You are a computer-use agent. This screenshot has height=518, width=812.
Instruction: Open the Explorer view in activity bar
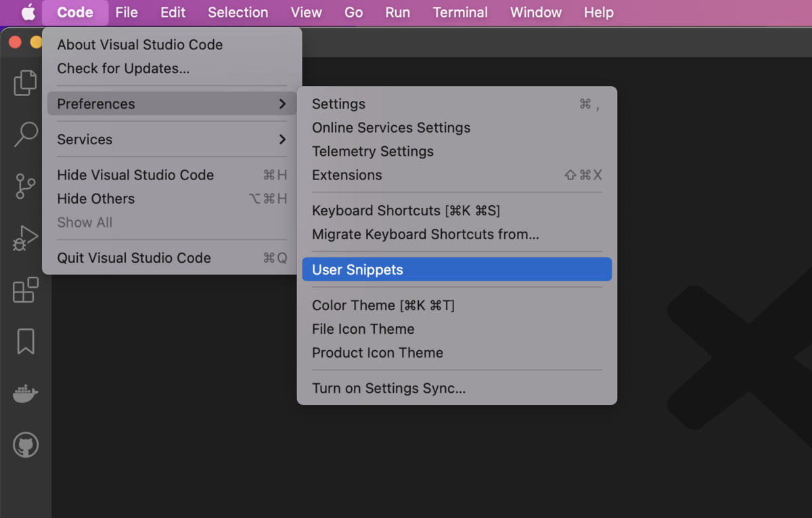(x=25, y=83)
